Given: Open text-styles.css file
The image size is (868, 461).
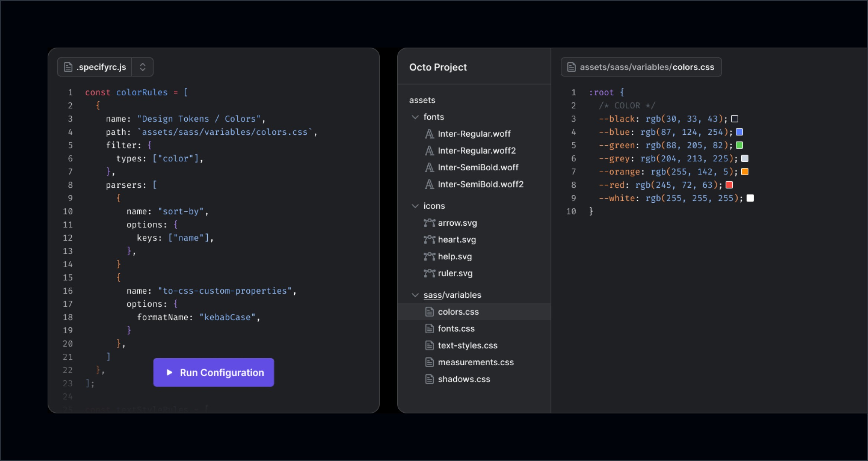Looking at the screenshot, I should (x=467, y=345).
